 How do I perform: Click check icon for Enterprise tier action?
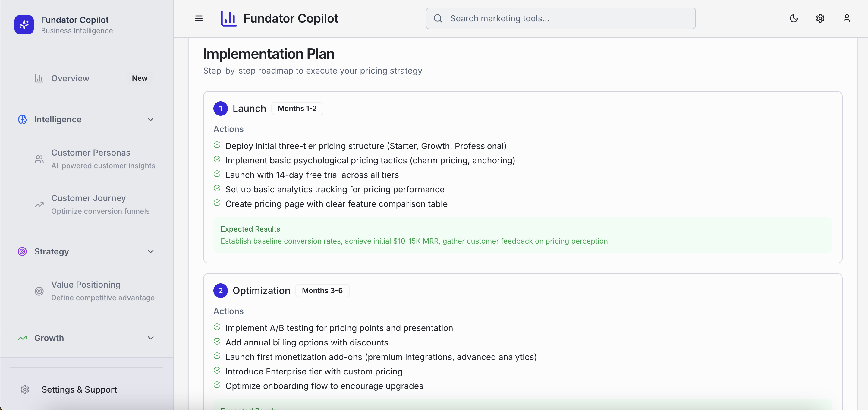pos(217,370)
